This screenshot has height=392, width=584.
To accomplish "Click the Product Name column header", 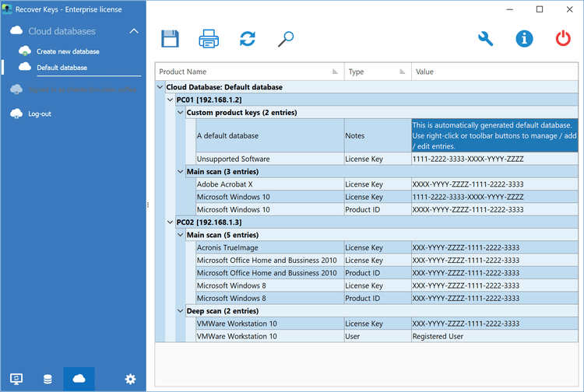I will (x=249, y=72).
